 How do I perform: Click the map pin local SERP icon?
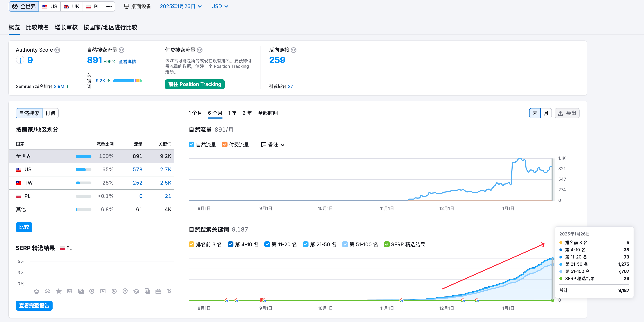pyautogui.click(x=125, y=291)
